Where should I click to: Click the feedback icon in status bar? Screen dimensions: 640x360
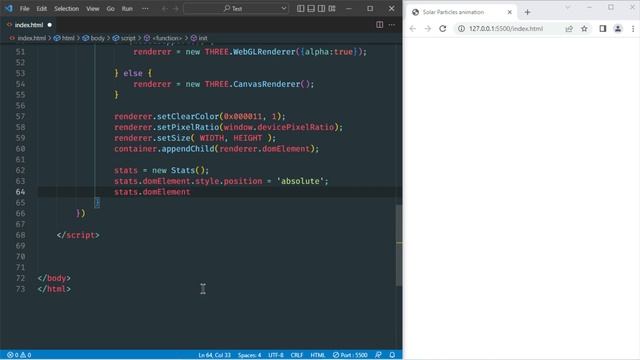pyautogui.click(x=378, y=355)
